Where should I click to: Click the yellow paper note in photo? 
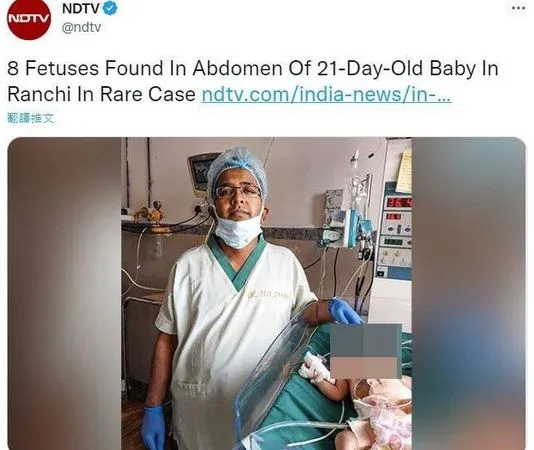pos(403,172)
